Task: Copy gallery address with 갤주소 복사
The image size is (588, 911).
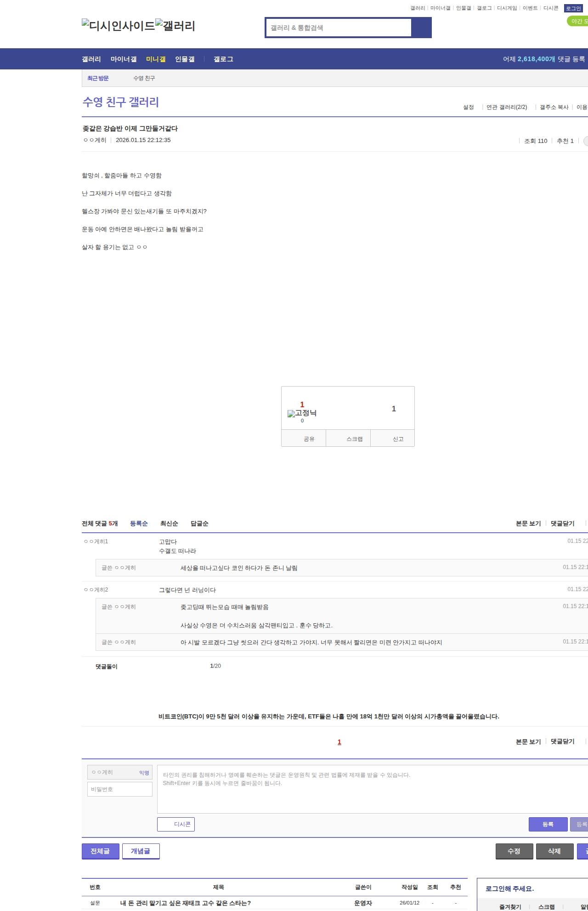Action: tap(554, 107)
